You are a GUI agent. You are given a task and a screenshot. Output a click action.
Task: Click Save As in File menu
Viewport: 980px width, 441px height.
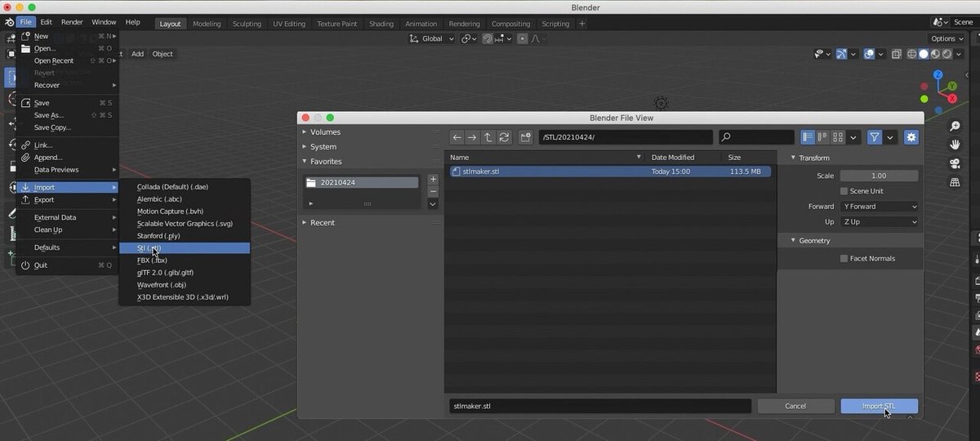coord(68,115)
